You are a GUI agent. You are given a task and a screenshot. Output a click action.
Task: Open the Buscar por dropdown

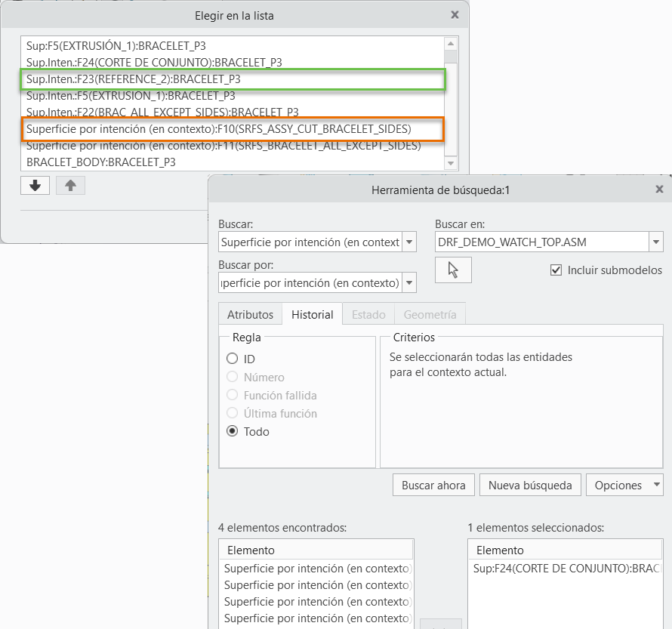(x=409, y=283)
